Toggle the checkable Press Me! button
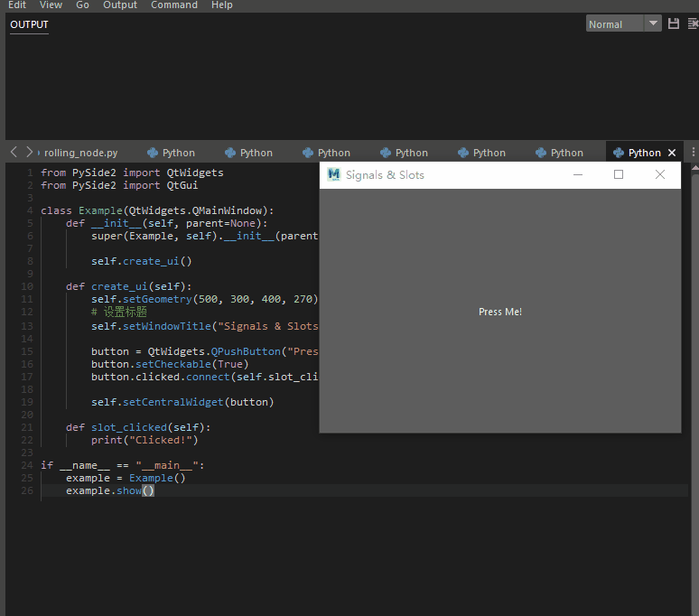Screen dimensions: 699x616 click(x=499, y=312)
